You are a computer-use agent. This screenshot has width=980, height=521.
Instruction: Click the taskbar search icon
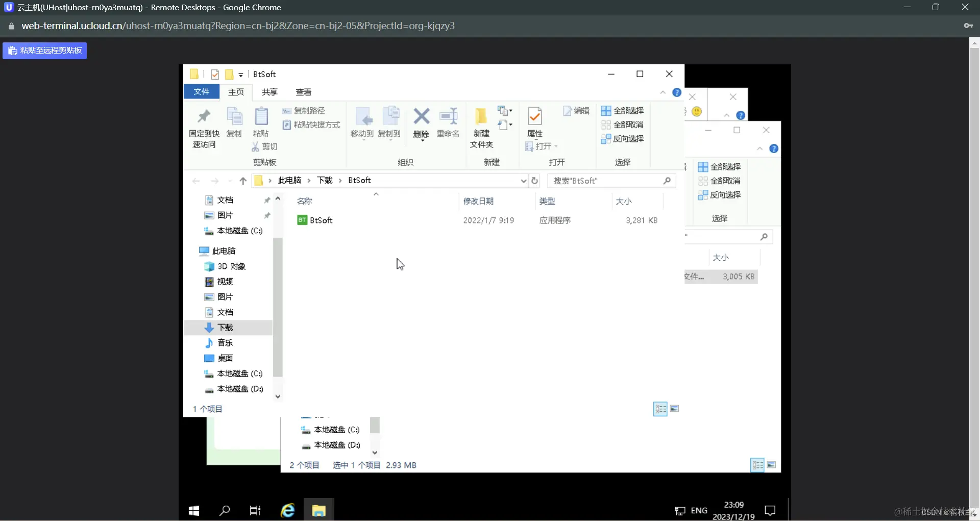[x=225, y=510]
